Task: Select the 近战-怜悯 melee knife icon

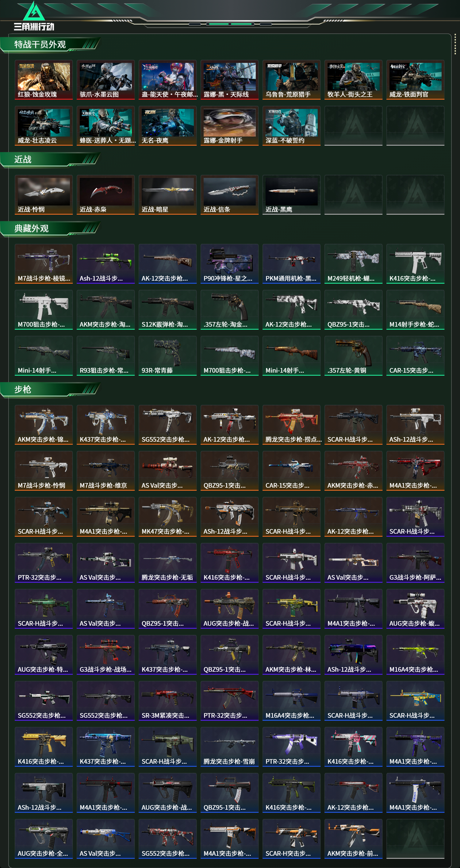Action: (x=44, y=195)
